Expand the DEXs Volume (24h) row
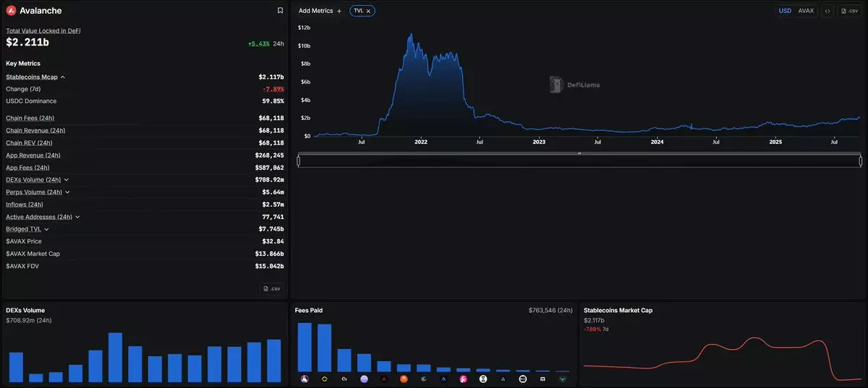 tap(67, 180)
